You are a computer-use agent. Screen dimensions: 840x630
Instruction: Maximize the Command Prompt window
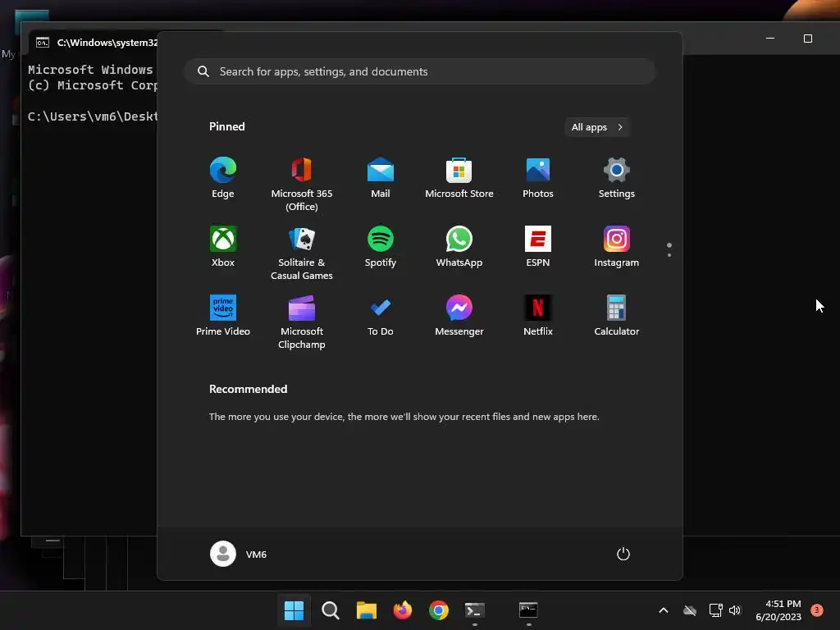tap(808, 39)
